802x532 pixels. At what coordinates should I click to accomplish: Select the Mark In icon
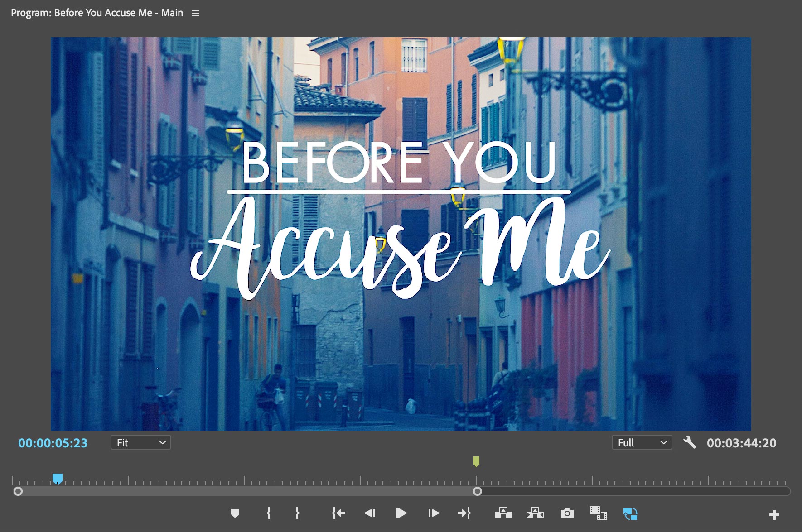tap(269, 513)
